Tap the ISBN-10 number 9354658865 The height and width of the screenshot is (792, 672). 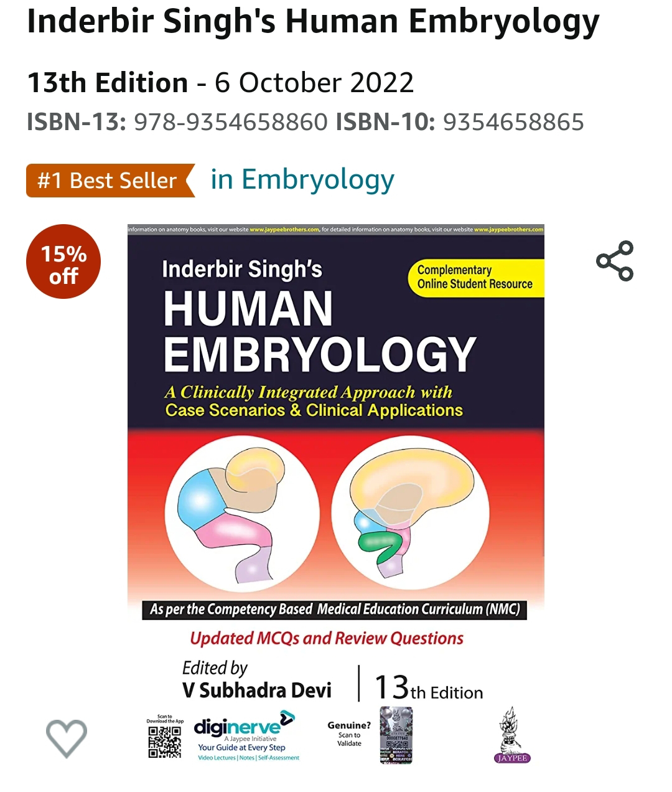click(513, 122)
